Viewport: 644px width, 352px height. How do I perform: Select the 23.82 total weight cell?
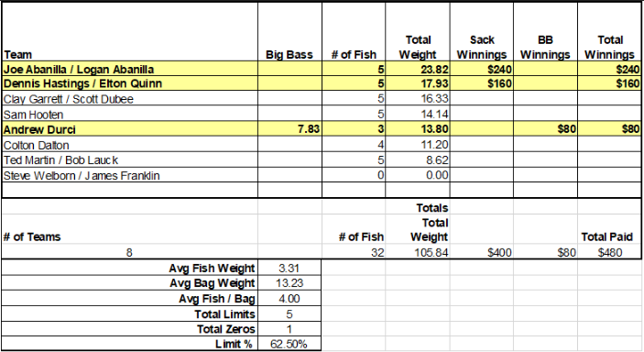(418, 69)
